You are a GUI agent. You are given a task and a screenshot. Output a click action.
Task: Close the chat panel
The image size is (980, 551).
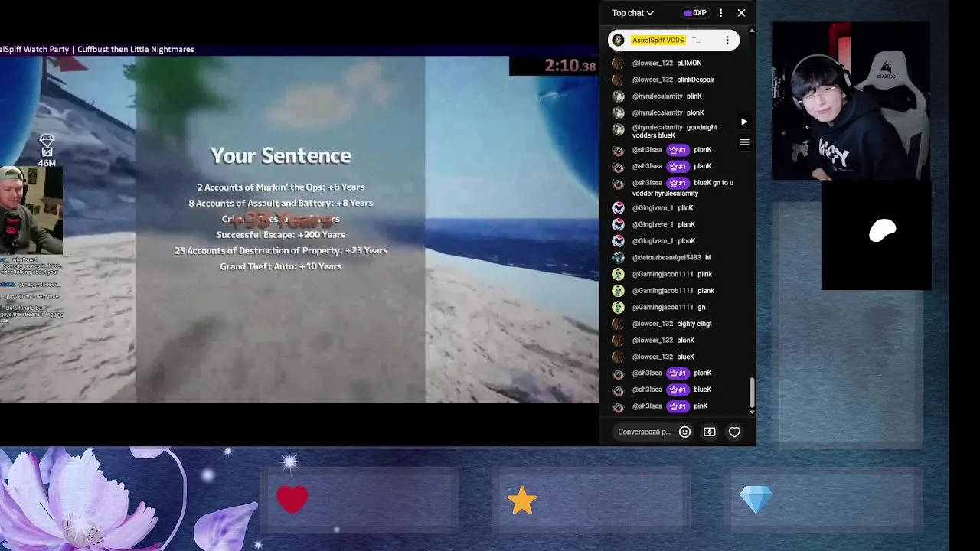(741, 13)
